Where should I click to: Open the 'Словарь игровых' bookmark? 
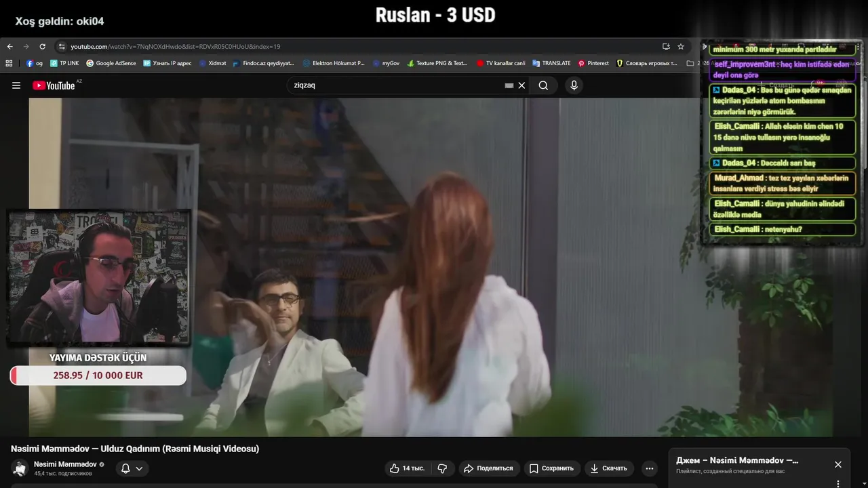tap(647, 63)
